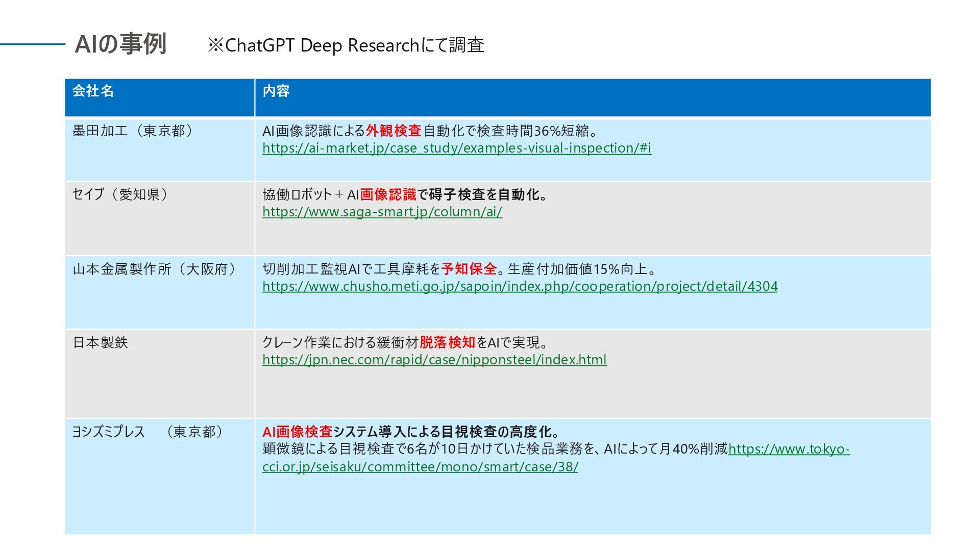Click the 墨田加工（東京都） cell

tap(133, 131)
